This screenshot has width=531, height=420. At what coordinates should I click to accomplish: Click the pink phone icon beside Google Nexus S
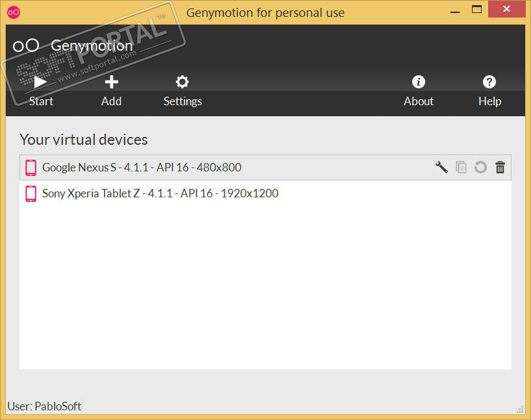coord(31,167)
